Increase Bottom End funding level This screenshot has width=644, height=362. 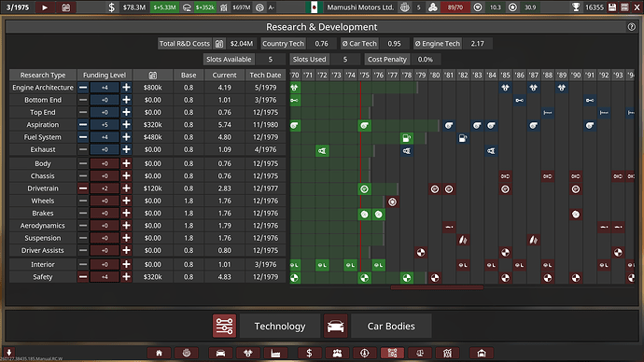(127, 100)
